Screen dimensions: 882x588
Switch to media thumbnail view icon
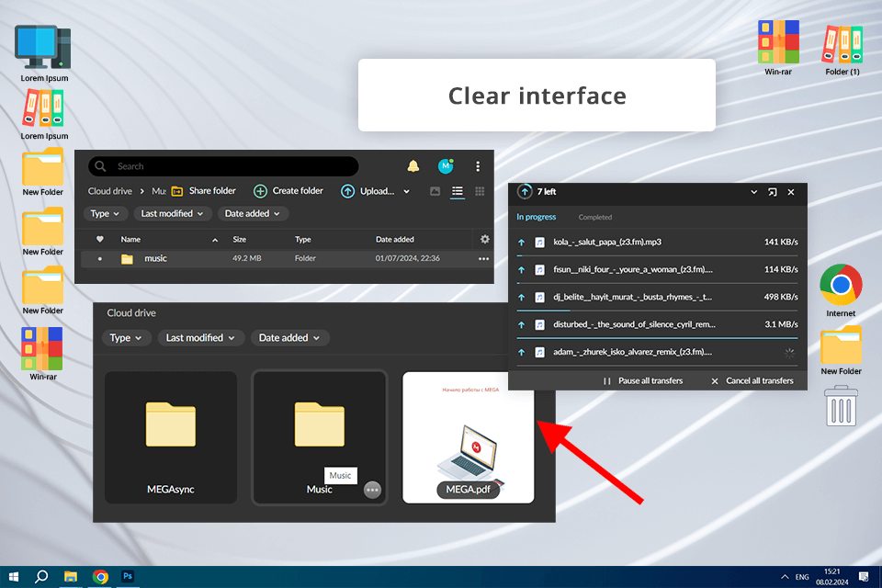tap(435, 191)
